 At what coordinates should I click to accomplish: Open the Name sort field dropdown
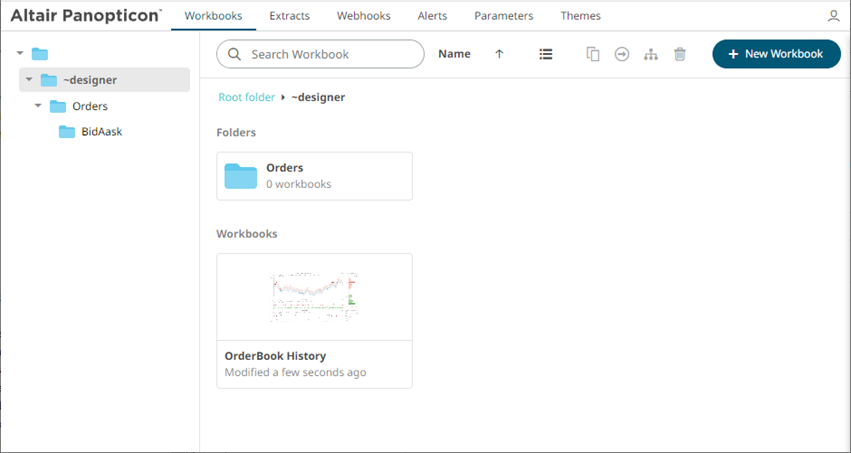pyautogui.click(x=454, y=54)
